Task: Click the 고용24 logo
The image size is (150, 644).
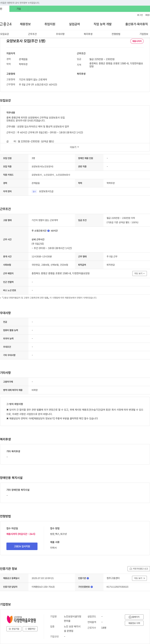Action: click(x=5, y=24)
